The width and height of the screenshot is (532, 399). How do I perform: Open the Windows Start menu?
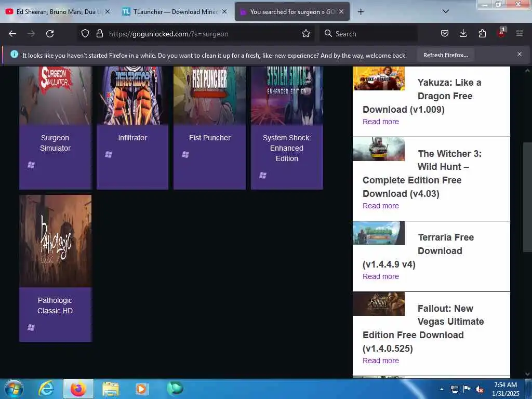click(14, 389)
